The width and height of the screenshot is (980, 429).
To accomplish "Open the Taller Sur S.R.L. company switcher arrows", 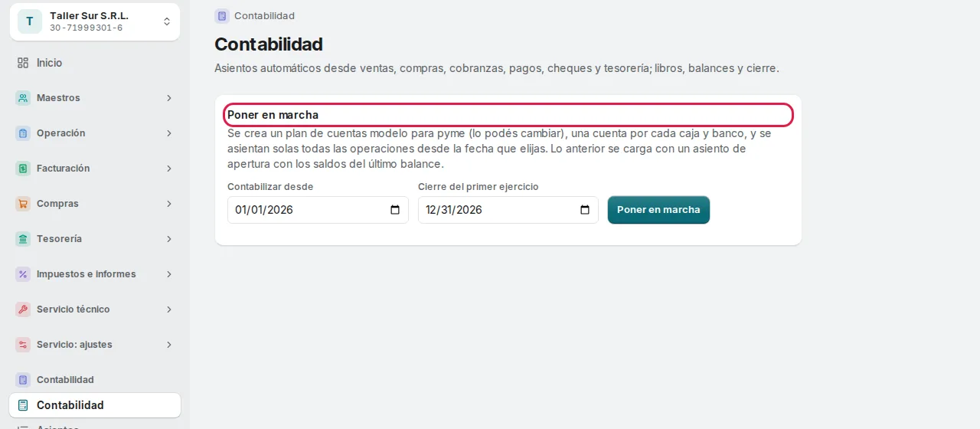I will [167, 21].
